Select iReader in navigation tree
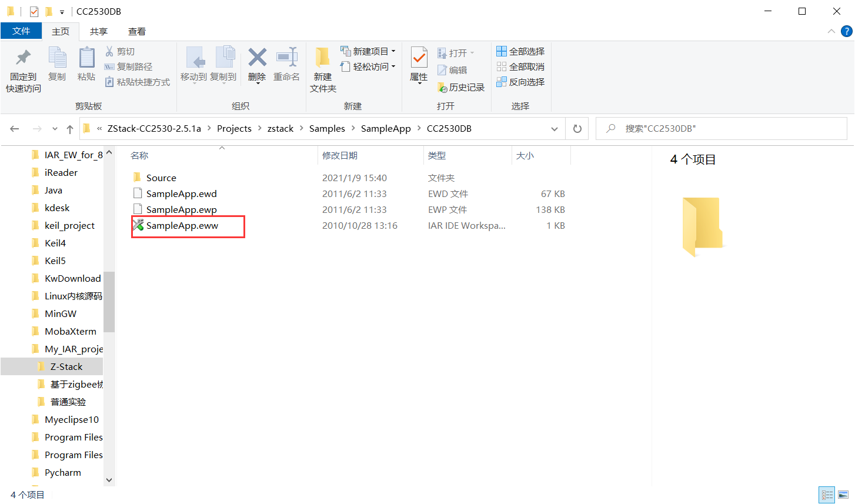 (x=61, y=172)
